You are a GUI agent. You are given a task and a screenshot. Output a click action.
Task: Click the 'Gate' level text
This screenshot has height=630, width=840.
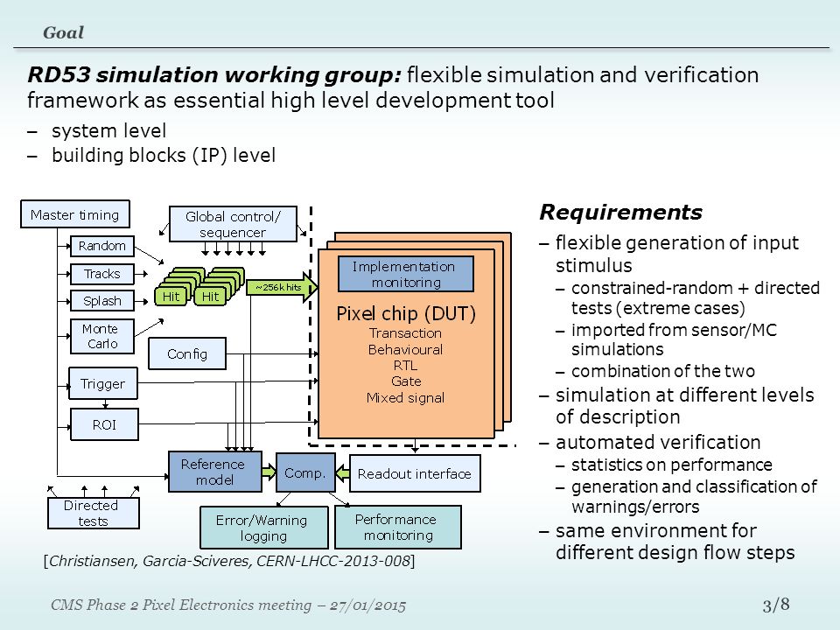coord(406,381)
